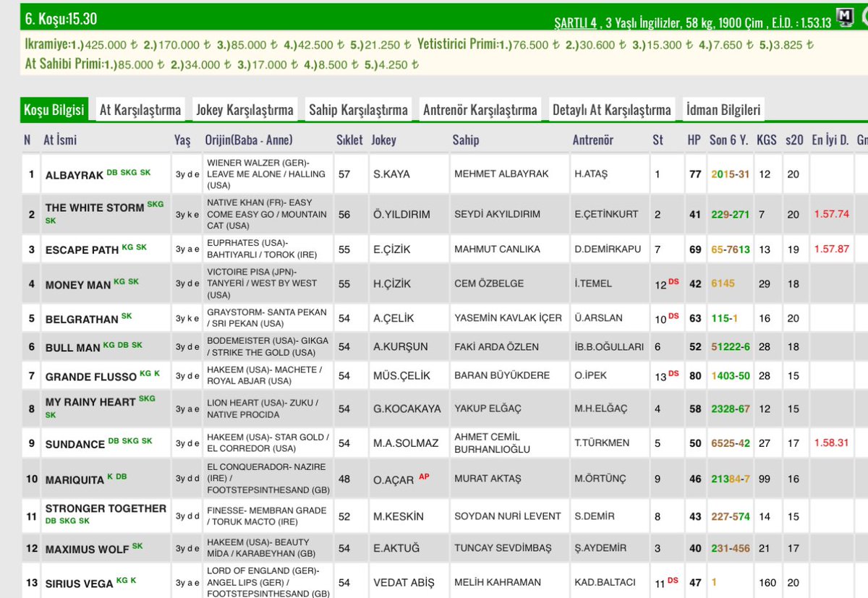This screenshot has height=598, width=868.
Task: Select jockey G.KOCAKAYA
Action: (x=407, y=409)
